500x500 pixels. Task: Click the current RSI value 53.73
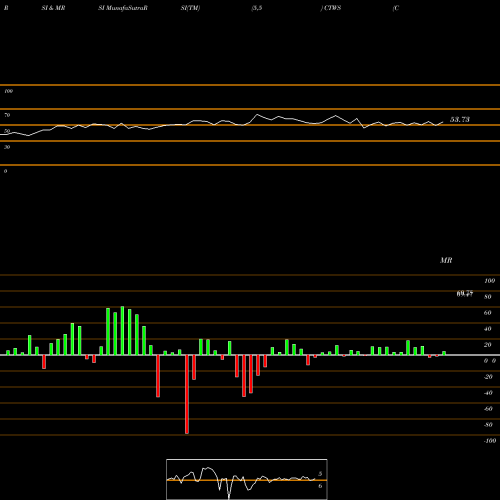[x=460, y=119]
